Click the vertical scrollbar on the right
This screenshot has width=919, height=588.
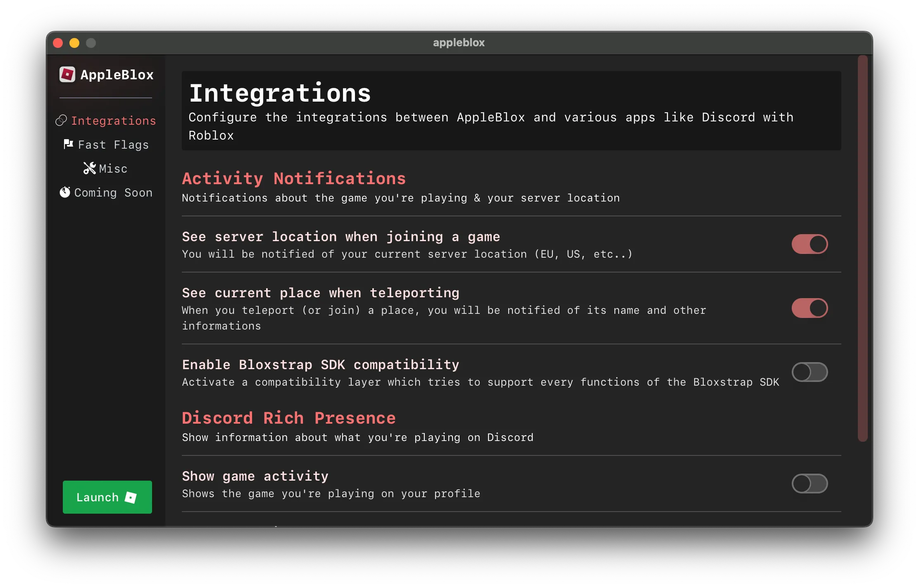pyautogui.click(x=862, y=248)
